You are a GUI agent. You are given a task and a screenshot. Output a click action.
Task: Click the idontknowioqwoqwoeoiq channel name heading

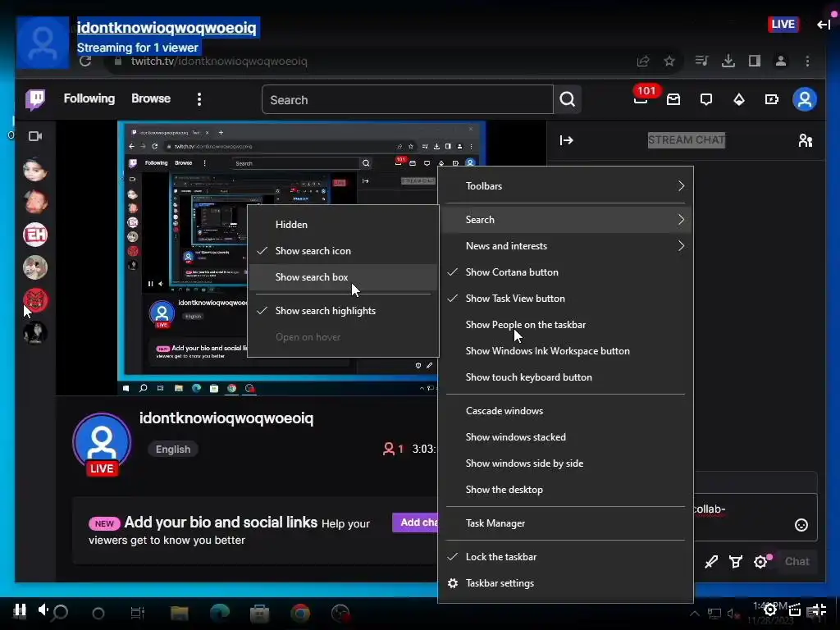click(x=226, y=418)
